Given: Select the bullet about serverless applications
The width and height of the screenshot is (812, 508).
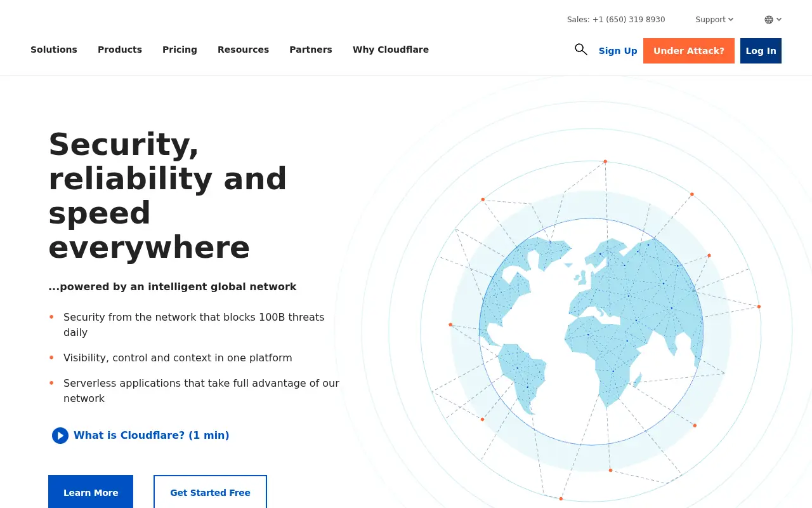Looking at the screenshot, I should pyautogui.click(x=201, y=391).
